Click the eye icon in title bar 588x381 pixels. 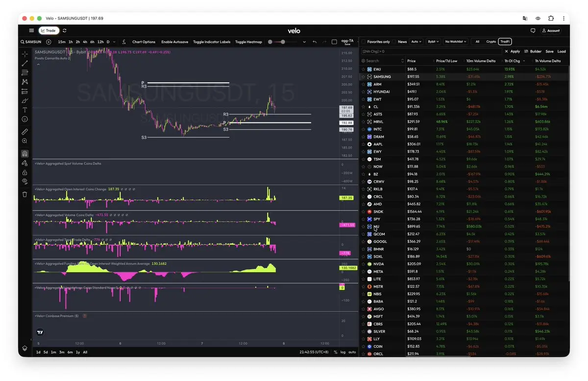[538, 18]
